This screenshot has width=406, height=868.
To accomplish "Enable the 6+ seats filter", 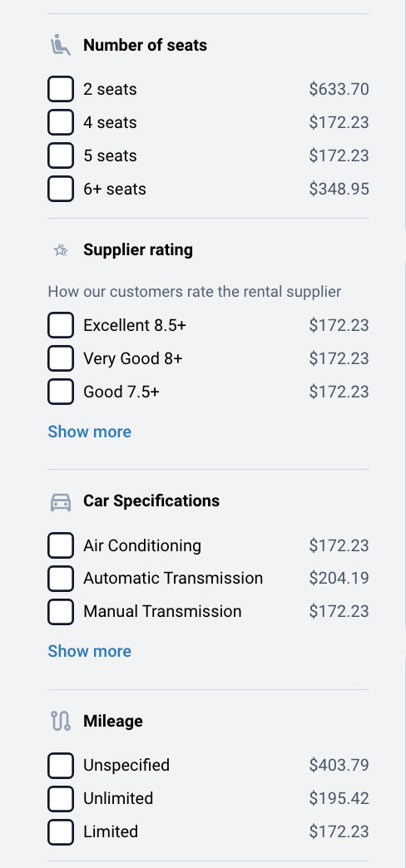I will pos(61,189).
